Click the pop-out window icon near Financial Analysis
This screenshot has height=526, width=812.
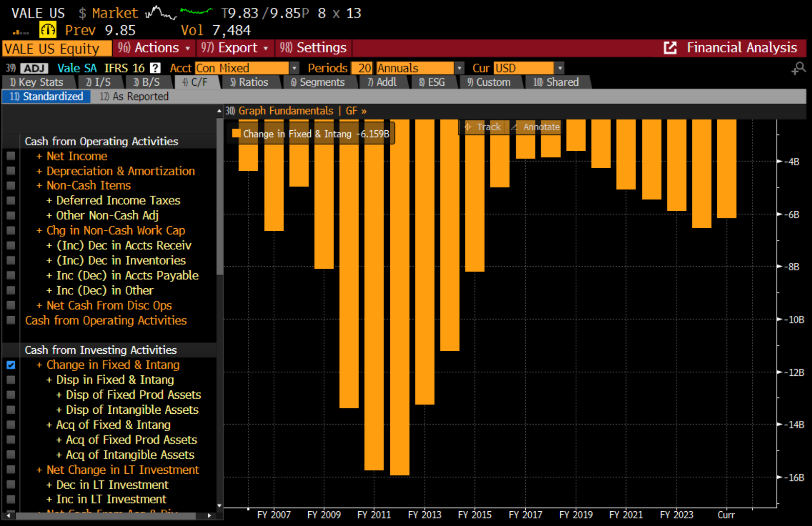coord(670,48)
